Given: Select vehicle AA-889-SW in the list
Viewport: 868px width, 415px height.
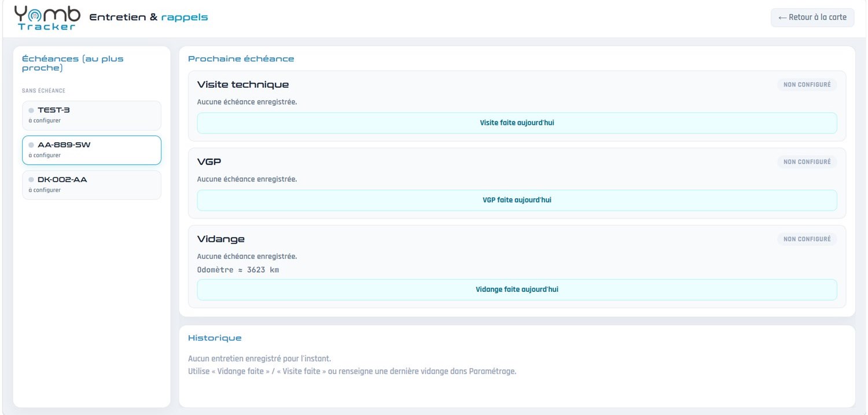Looking at the screenshot, I should pos(91,150).
